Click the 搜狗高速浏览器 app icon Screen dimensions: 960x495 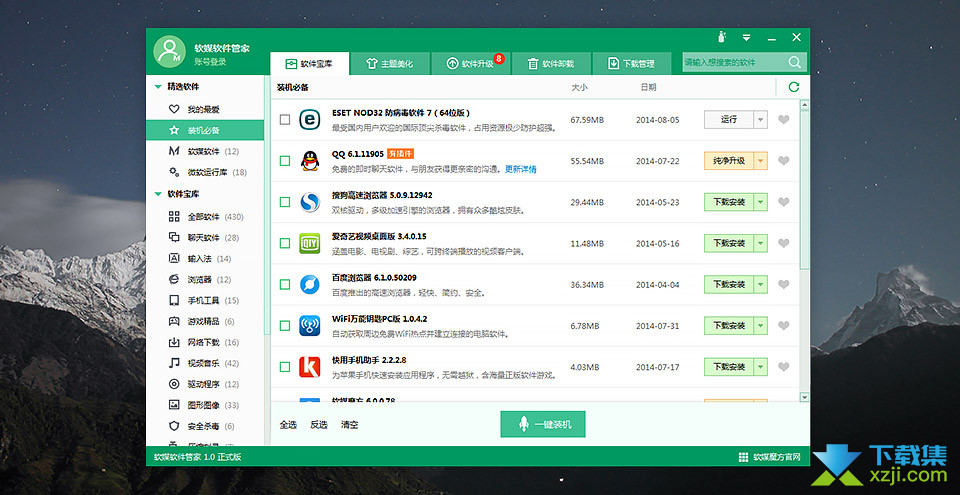309,202
